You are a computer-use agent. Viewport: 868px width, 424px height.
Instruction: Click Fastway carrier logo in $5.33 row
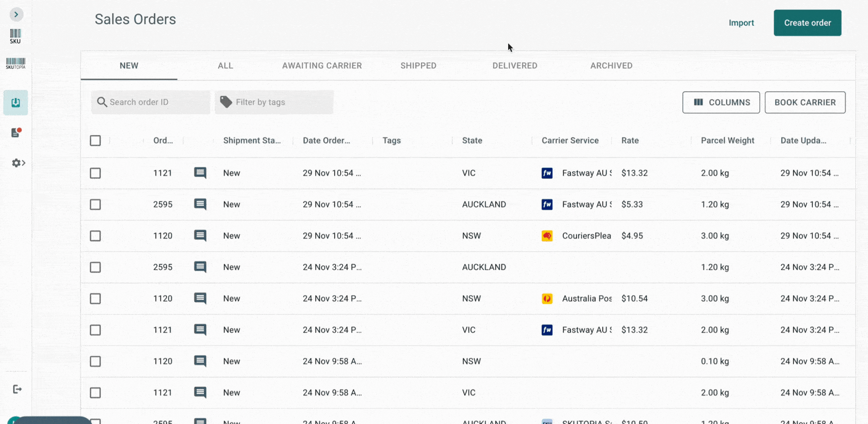[547, 204]
